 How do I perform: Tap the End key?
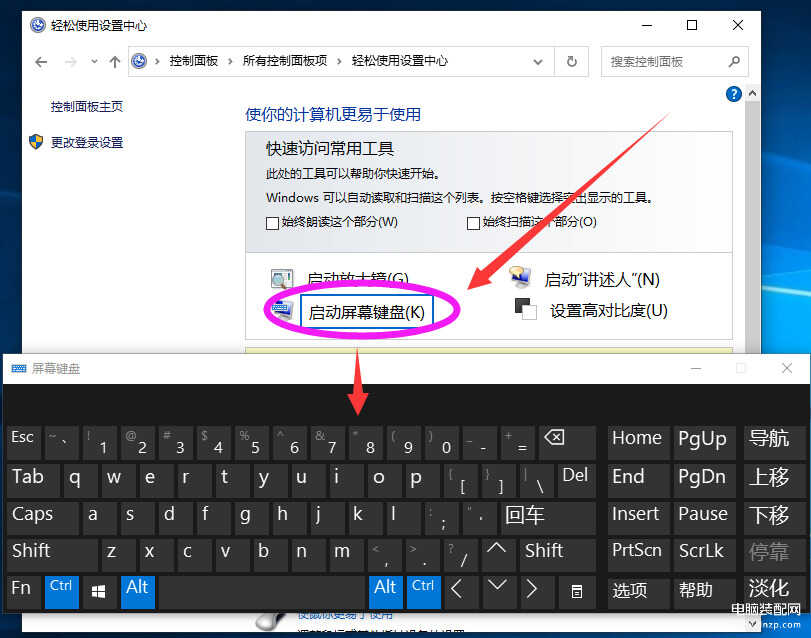[639, 481]
